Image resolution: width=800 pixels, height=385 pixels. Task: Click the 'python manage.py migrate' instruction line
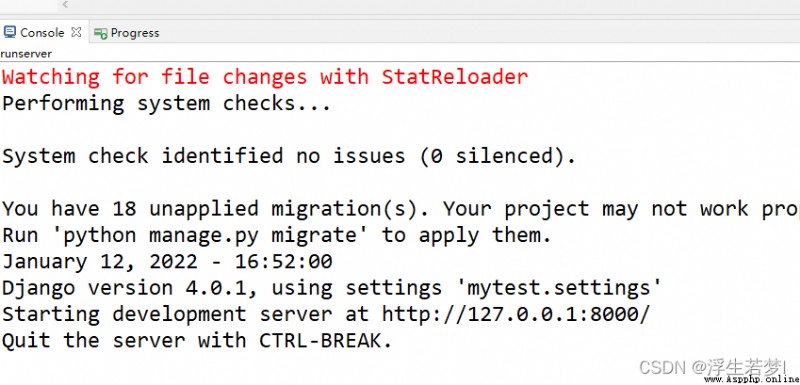tap(277, 235)
